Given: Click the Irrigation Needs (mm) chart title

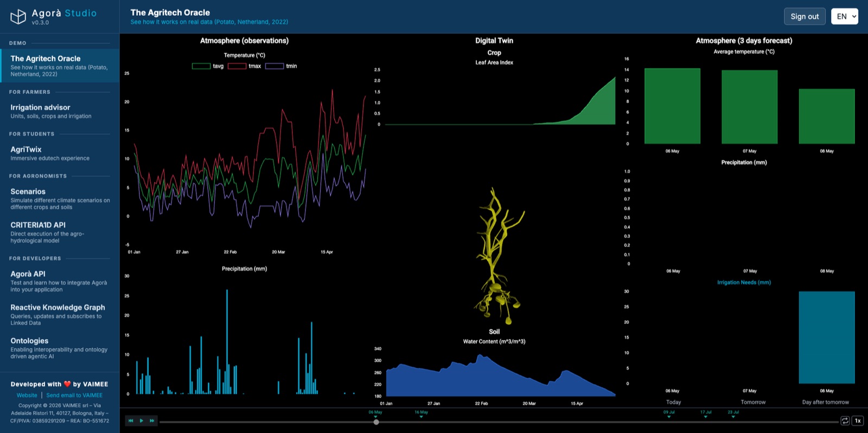Looking at the screenshot, I should pyautogui.click(x=744, y=282).
